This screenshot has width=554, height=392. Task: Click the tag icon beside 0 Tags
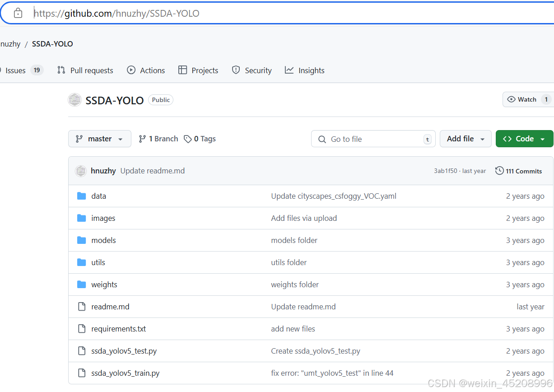point(188,139)
